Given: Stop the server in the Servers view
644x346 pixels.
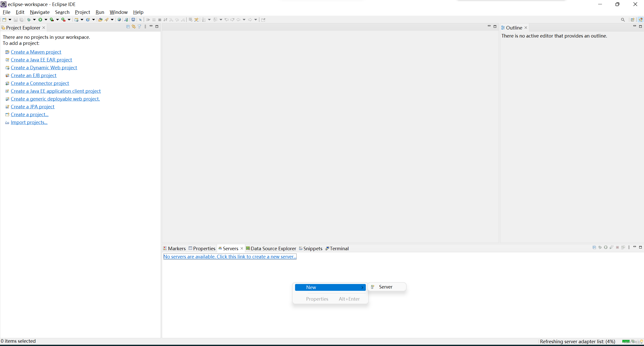Looking at the screenshot, I should point(617,247).
